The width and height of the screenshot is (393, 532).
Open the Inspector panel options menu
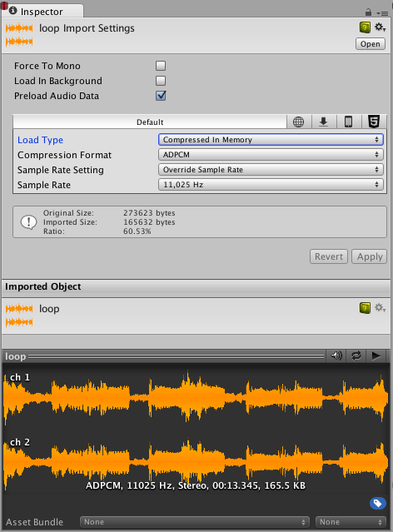pyautogui.click(x=382, y=13)
